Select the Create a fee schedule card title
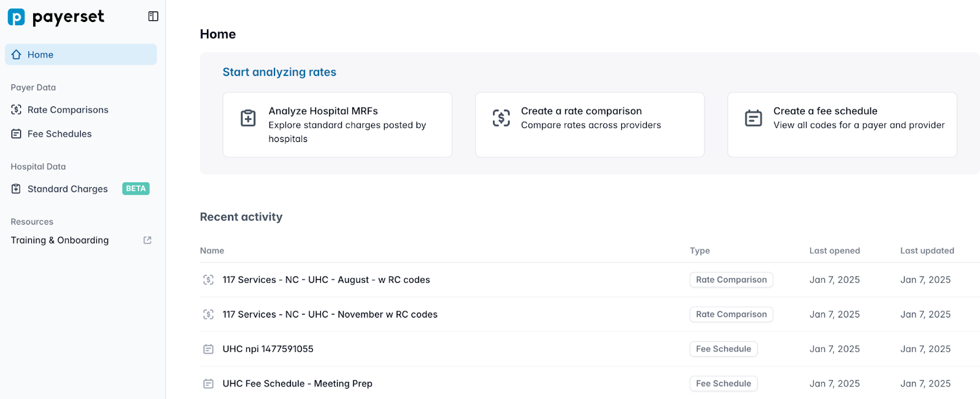 tap(825, 111)
